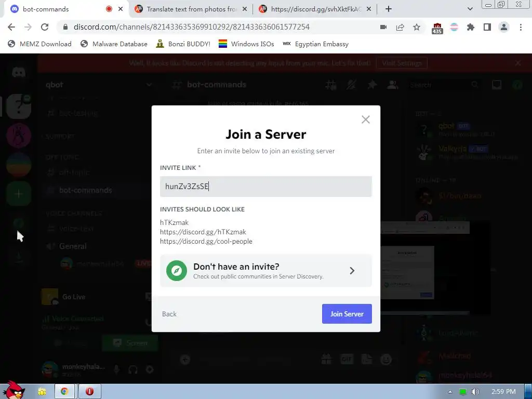Open pinned messages icon
The height and width of the screenshot is (399, 532).
pyautogui.click(x=372, y=85)
